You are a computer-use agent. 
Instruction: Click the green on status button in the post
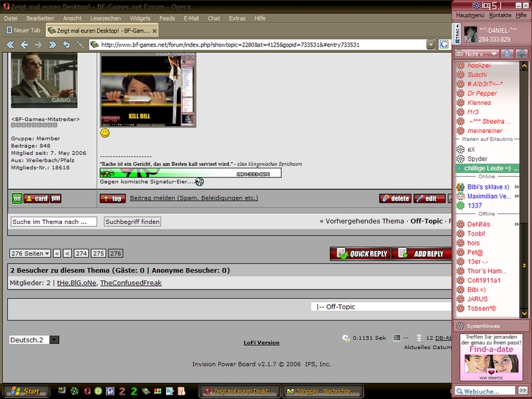(17, 198)
